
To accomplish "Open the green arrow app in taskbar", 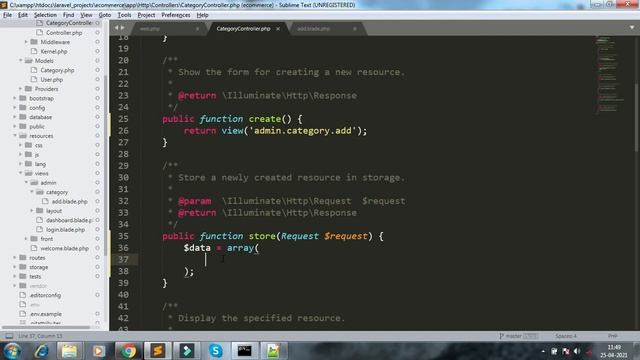I will pyautogui.click(x=187, y=351).
